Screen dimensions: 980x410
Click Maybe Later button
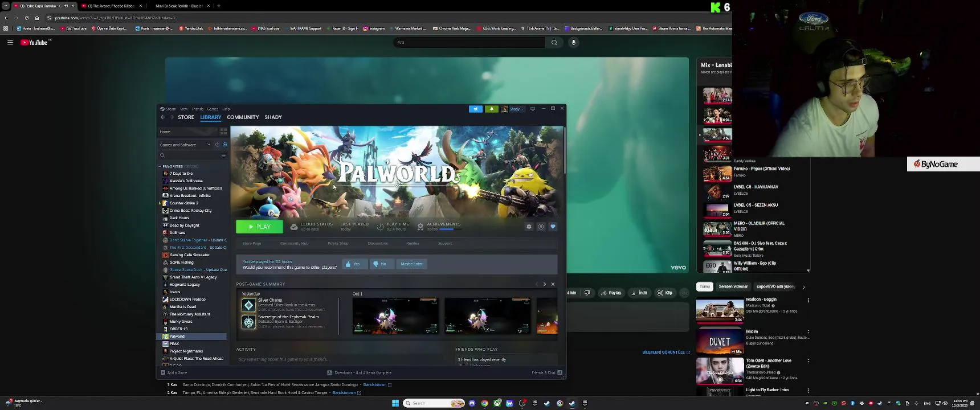[x=411, y=264]
